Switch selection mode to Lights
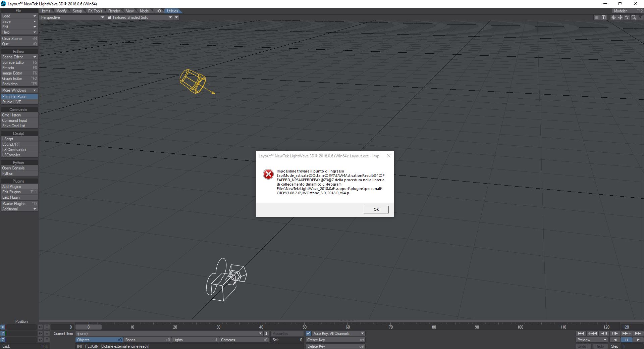Image resolution: width=644 pixels, height=349 pixels. [x=195, y=340]
